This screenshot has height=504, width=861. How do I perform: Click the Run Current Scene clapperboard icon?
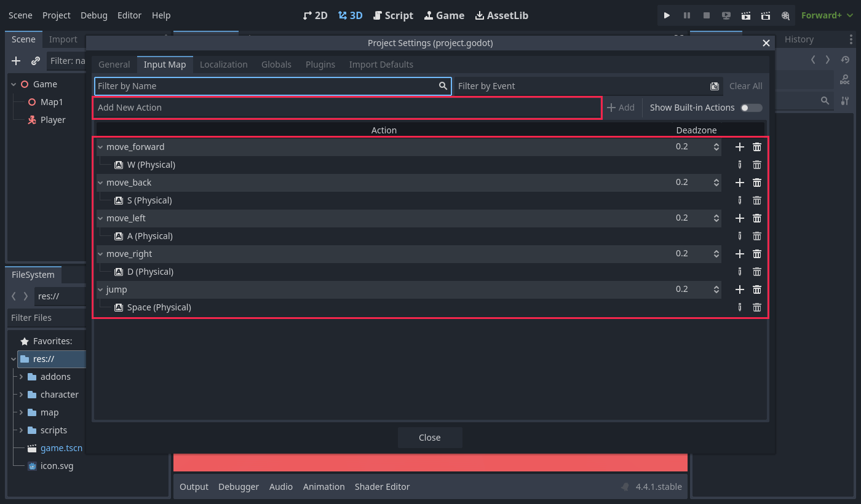tap(746, 15)
